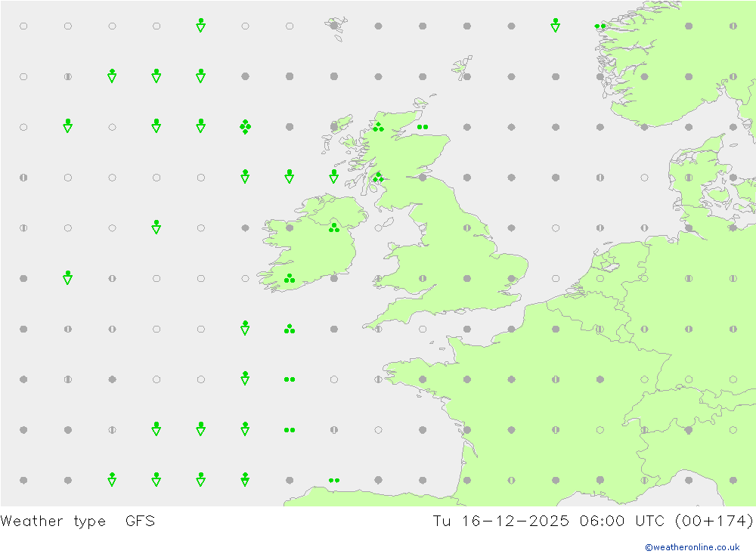This screenshot has width=756, height=554.
Task: Click the gray dot over East Anglia
Action: 511,278
